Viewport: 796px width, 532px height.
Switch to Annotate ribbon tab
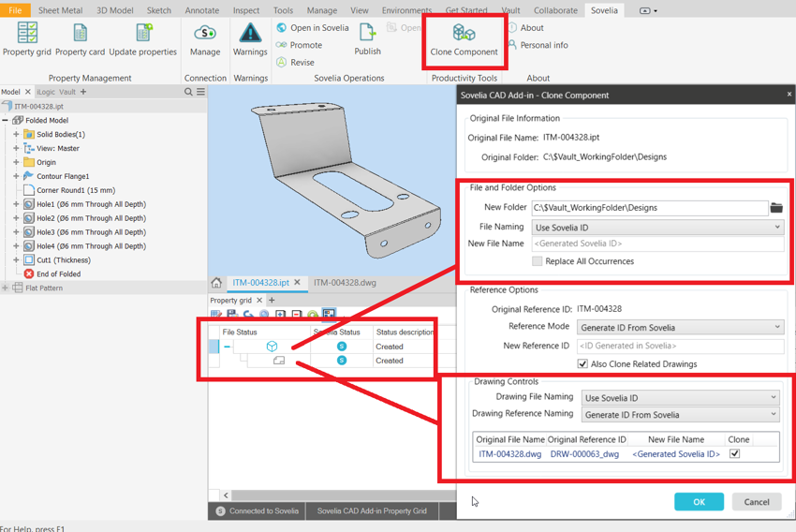pos(202,10)
